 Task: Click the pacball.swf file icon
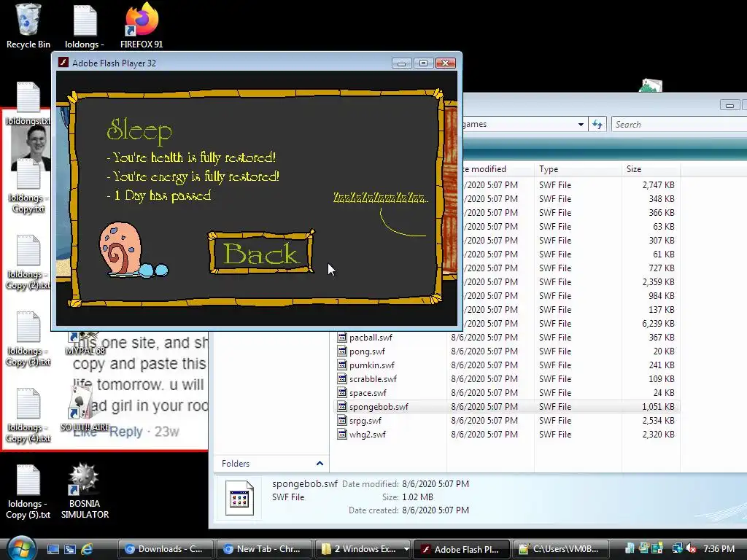pyautogui.click(x=341, y=338)
